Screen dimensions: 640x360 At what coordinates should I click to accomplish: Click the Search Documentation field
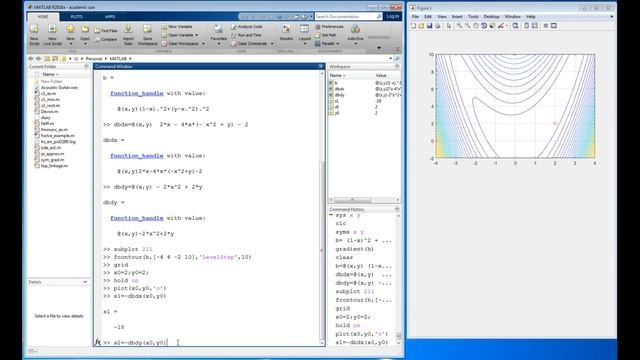[x=348, y=16]
